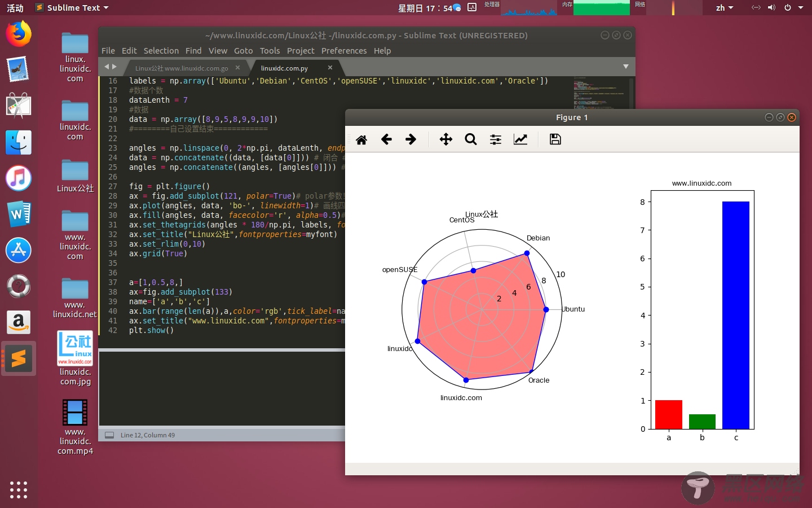The height and width of the screenshot is (508, 812).
Task: Open Edit axis and curve parameters icon
Action: (x=520, y=139)
